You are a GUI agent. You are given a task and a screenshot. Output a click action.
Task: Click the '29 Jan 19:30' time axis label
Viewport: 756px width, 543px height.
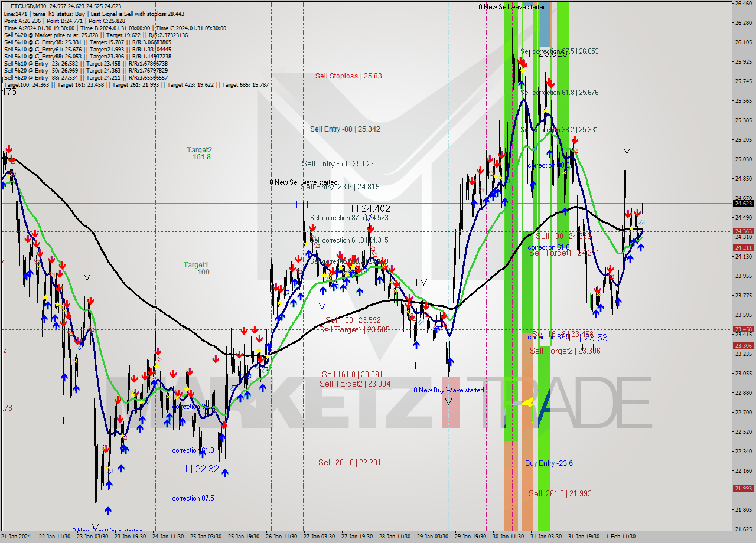471,537
